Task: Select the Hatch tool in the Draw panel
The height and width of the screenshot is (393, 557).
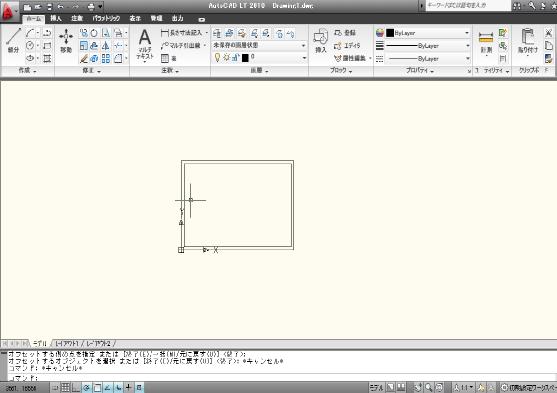Action: tap(47, 58)
